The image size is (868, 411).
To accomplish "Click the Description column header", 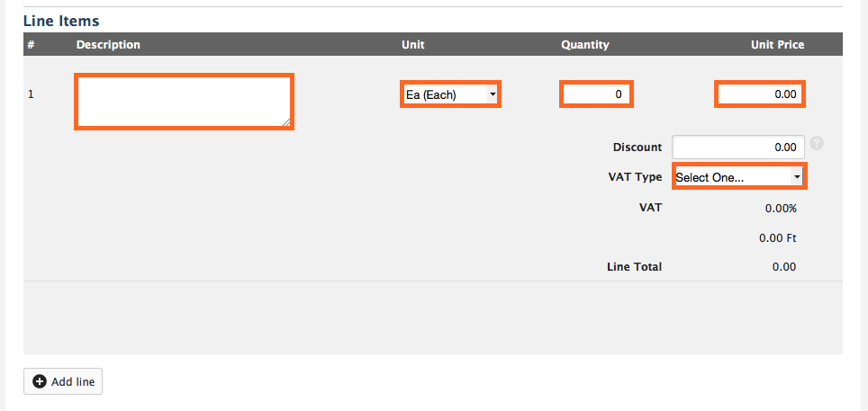I will 108,45.
